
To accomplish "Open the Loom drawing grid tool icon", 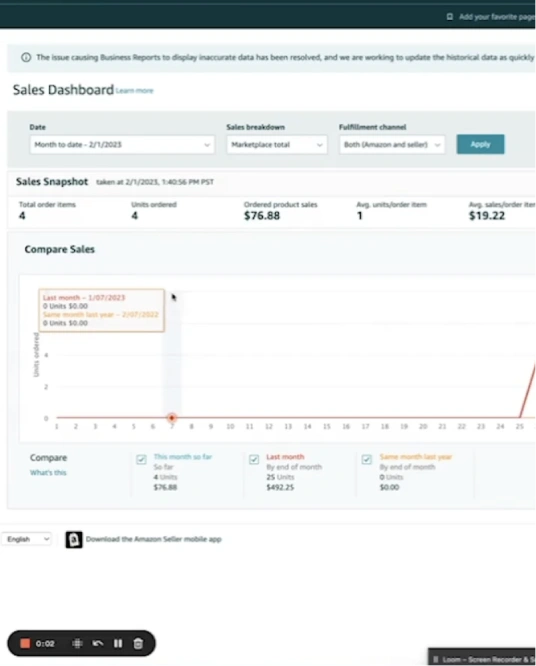I will click(77, 643).
